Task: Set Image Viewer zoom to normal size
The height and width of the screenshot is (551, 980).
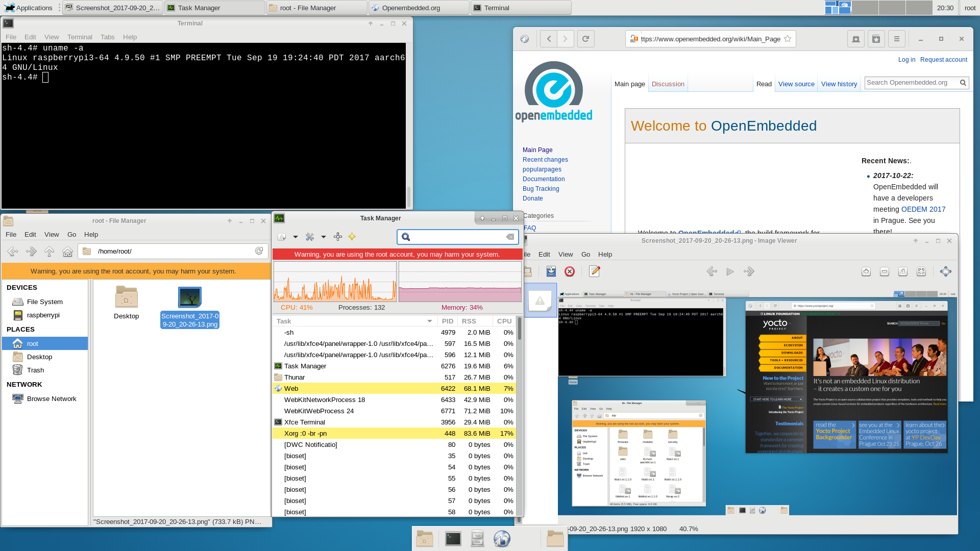Action: [903, 271]
